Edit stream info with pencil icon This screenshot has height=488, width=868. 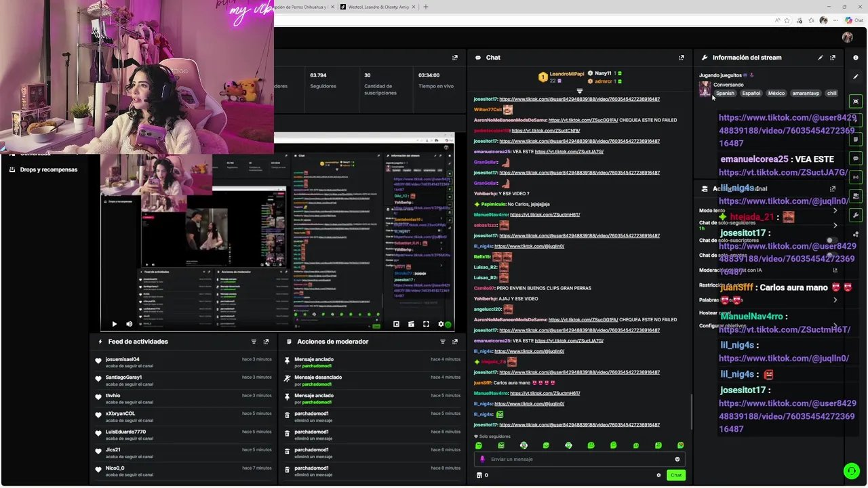click(821, 58)
